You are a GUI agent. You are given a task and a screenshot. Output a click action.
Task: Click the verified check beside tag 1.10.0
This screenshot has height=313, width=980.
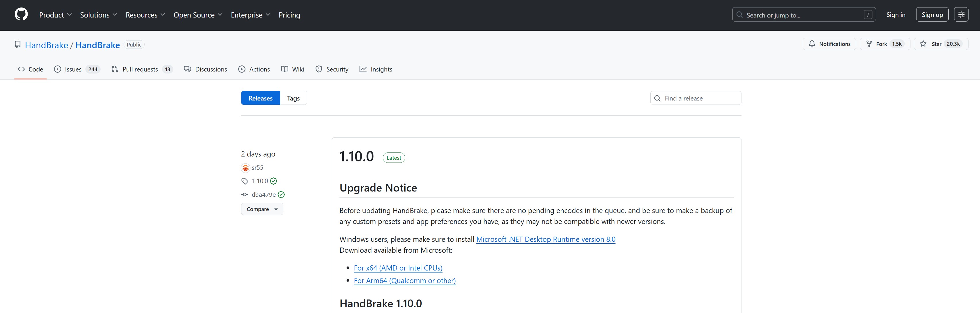pyautogui.click(x=274, y=181)
